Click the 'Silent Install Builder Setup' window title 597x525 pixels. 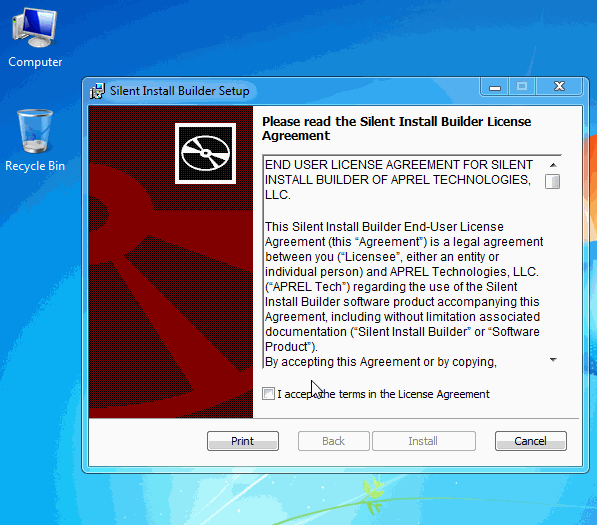[x=180, y=91]
